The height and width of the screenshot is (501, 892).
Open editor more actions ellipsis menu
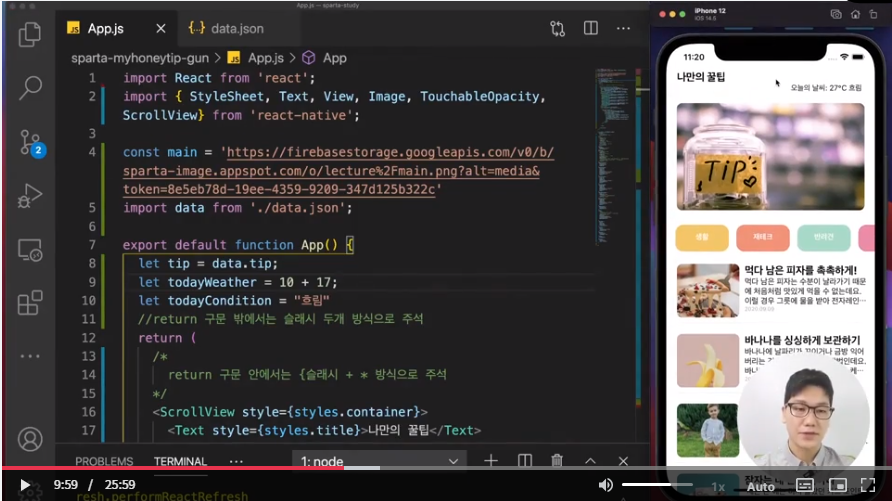(x=623, y=28)
